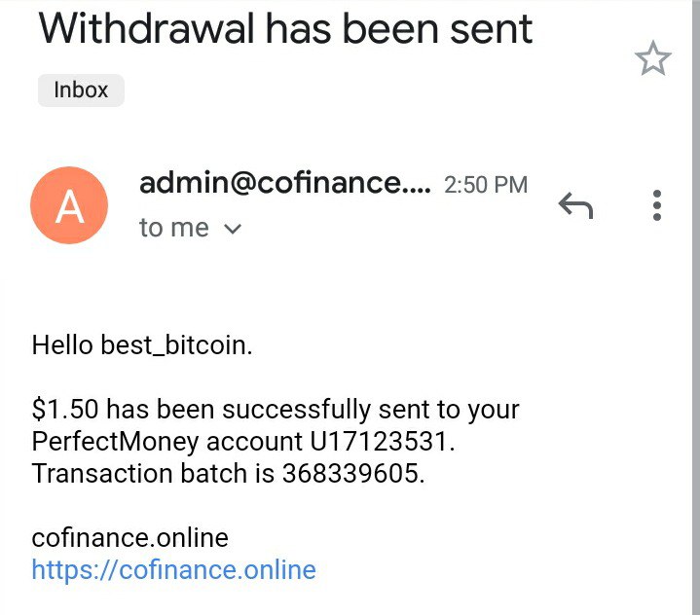
Task: Tap the reply arrow icon
Action: [575, 205]
